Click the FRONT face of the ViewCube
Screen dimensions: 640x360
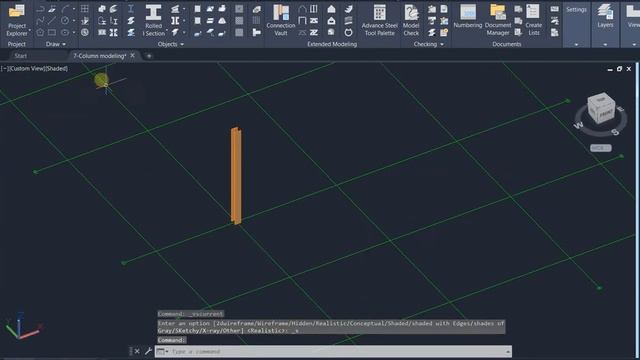[x=607, y=114]
